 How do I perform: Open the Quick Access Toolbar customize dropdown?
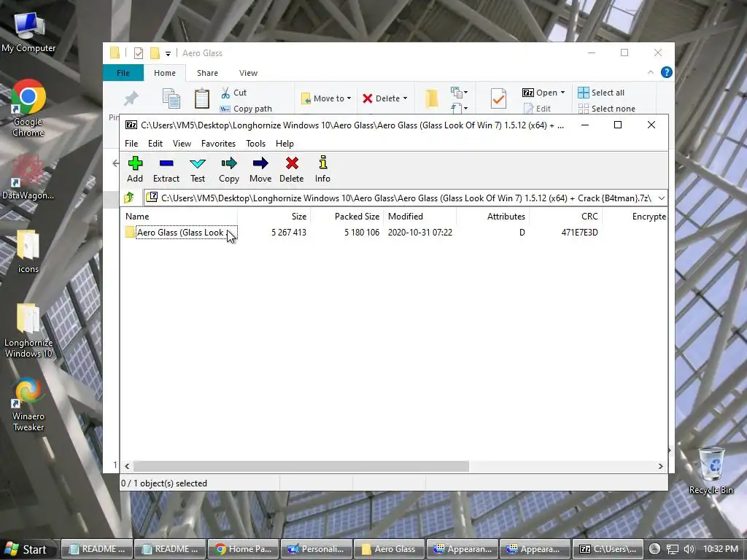(169, 53)
